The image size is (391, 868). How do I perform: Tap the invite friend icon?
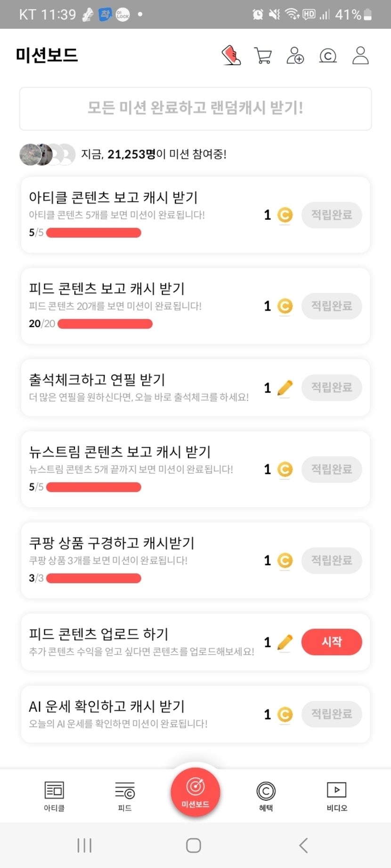295,55
